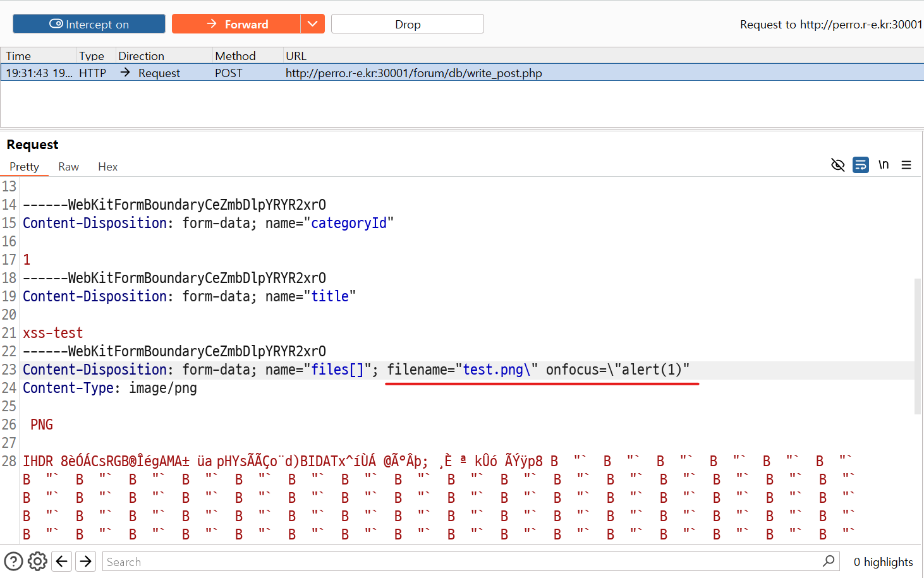The width and height of the screenshot is (924, 578).
Task: Click name="title" on line 19
Action: click(310, 296)
